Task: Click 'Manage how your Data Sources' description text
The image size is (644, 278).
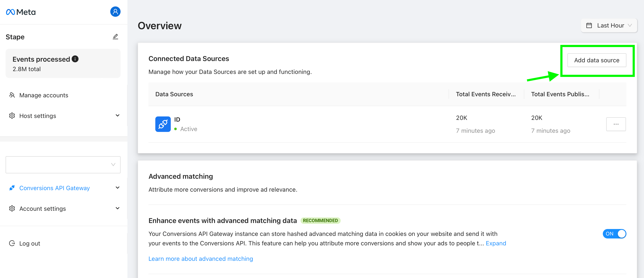Action: (x=230, y=72)
